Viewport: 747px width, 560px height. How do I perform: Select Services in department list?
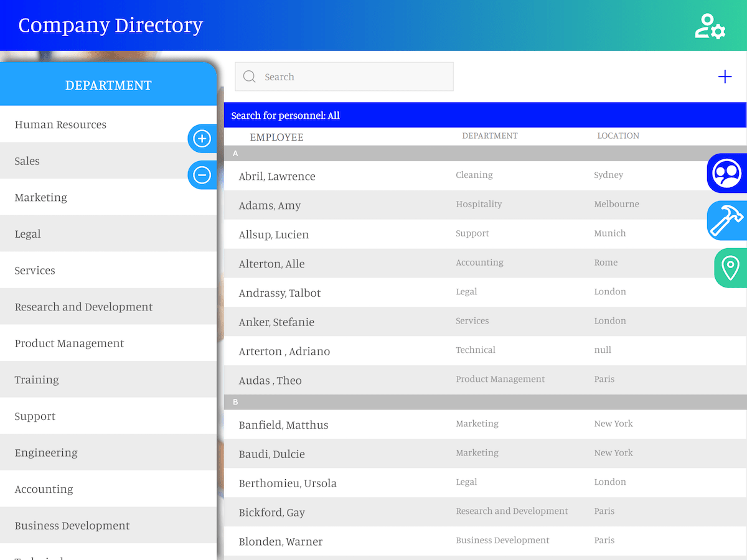[x=108, y=270]
